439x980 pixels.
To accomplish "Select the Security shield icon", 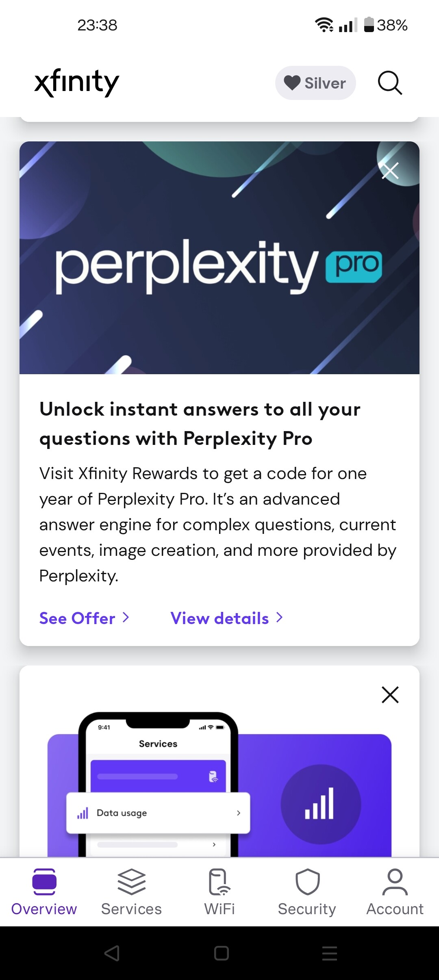I will (x=307, y=882).
